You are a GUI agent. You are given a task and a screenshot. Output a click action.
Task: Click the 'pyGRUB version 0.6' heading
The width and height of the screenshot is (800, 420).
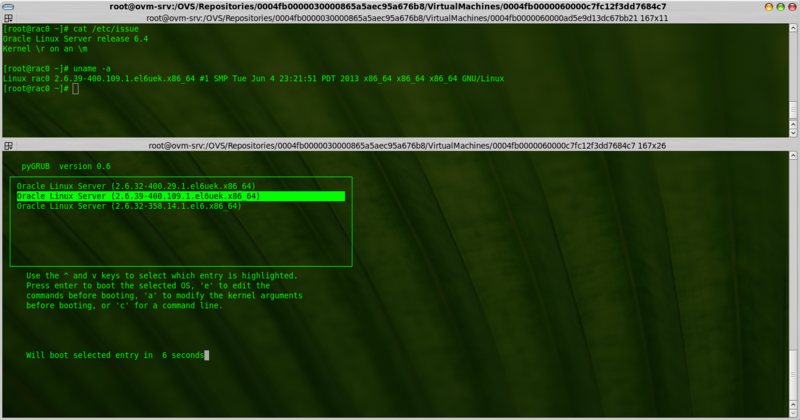click(x=66, y=166)
